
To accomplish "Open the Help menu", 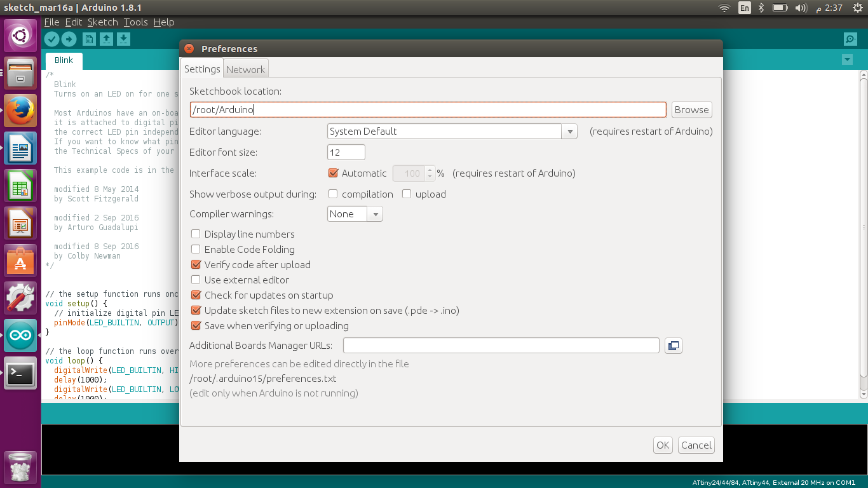I will 164,22.
